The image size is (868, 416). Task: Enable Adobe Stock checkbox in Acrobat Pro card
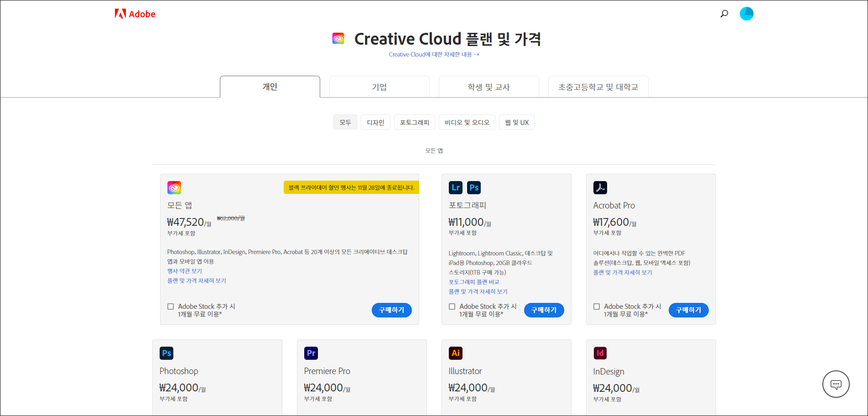pyautogui.click(x=597, y=307)
